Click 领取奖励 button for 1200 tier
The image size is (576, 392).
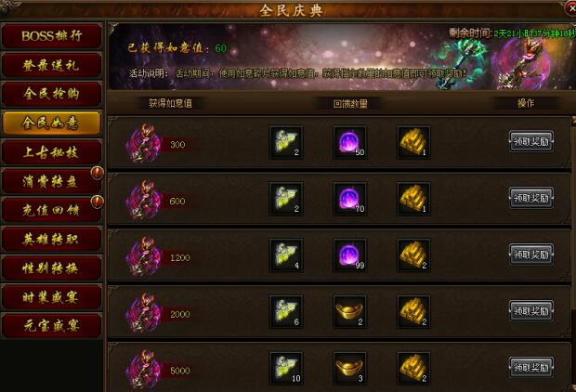(x=531, y=255)
